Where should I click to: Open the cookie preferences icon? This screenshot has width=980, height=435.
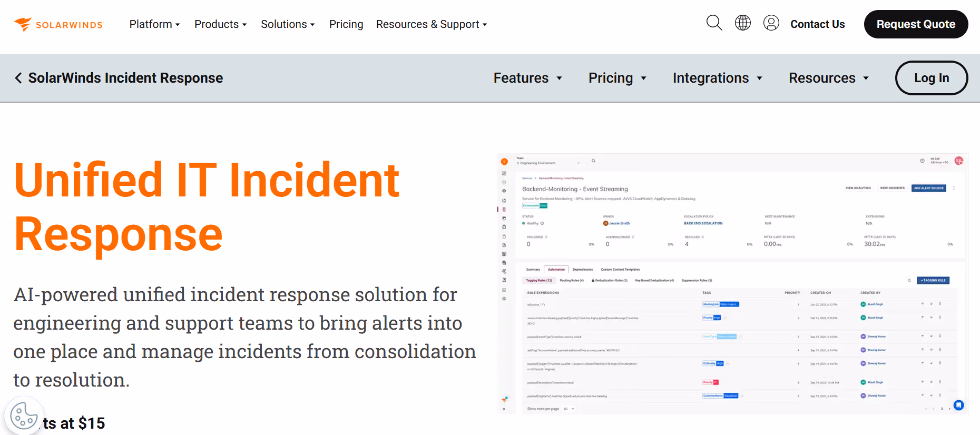click(x=24, y=416)
